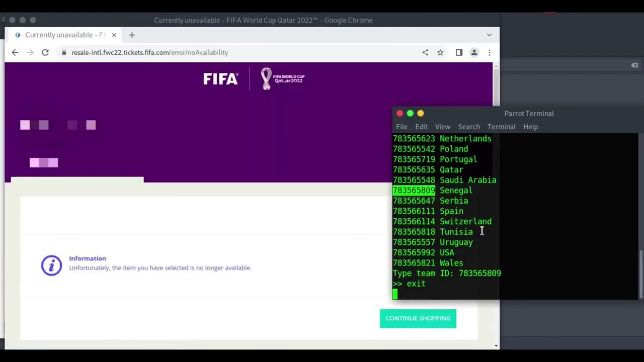Click the 'Portugal' terminal row
644x362 pixels.
435,159
